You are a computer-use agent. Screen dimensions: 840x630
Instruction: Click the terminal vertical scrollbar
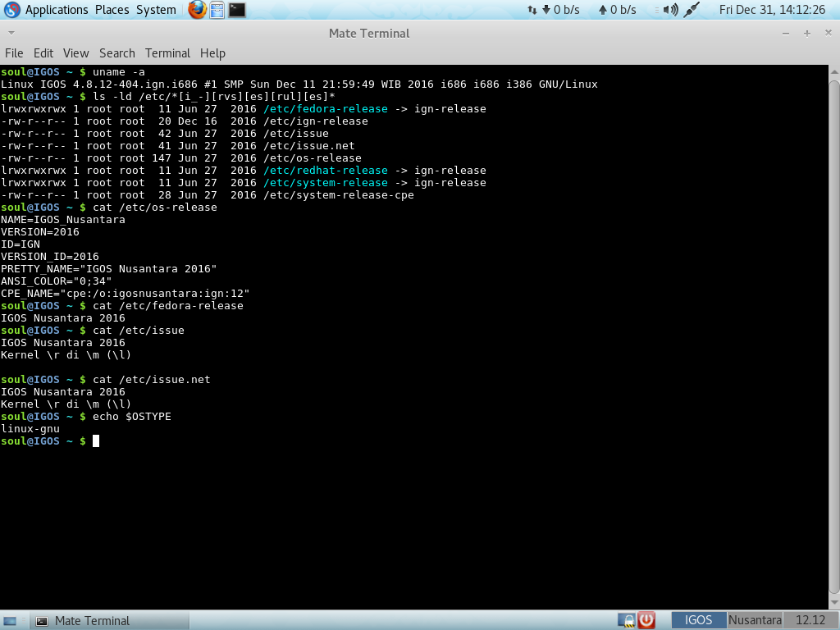coord(834,336)
